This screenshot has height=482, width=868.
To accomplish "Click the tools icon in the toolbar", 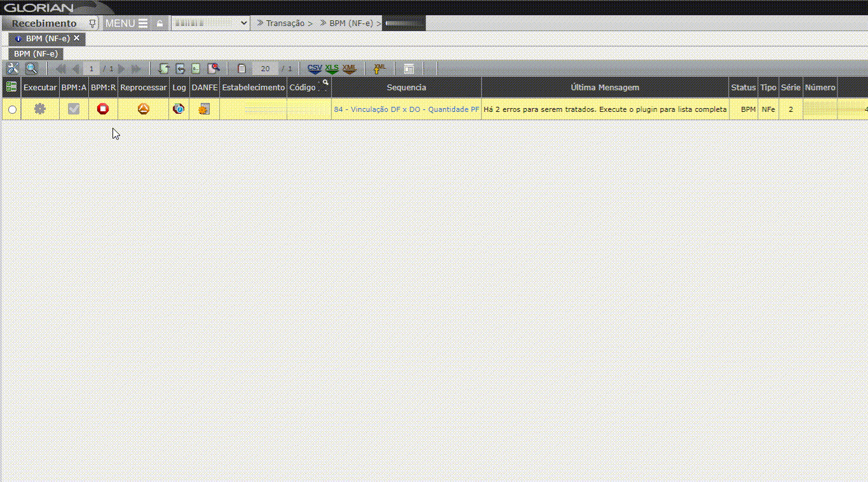I will click(x=13, y=69).
